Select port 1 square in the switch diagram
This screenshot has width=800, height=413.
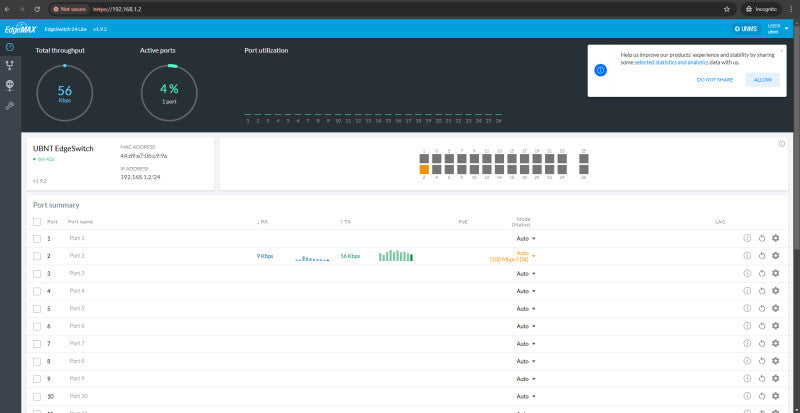[x=424, y=158]
